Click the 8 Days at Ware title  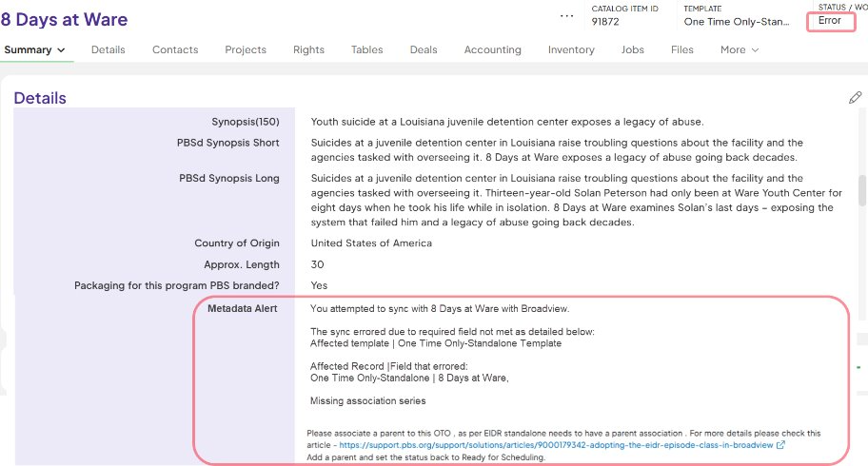64,19
